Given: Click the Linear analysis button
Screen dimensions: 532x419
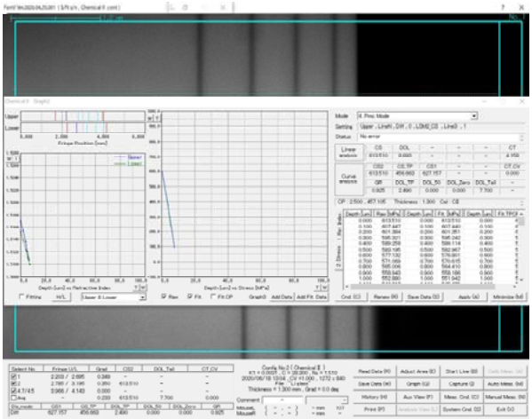Looking at the screenshot, I should coord(348,152).
